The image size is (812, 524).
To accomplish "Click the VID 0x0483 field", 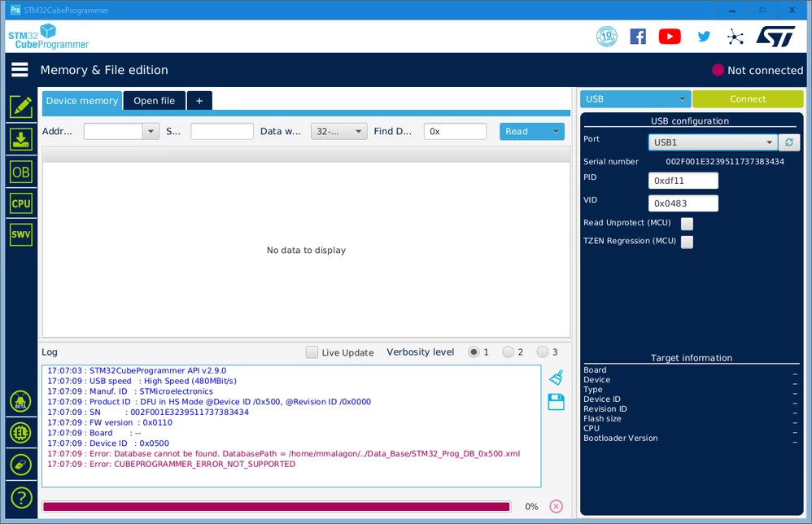I will [683, 203].
